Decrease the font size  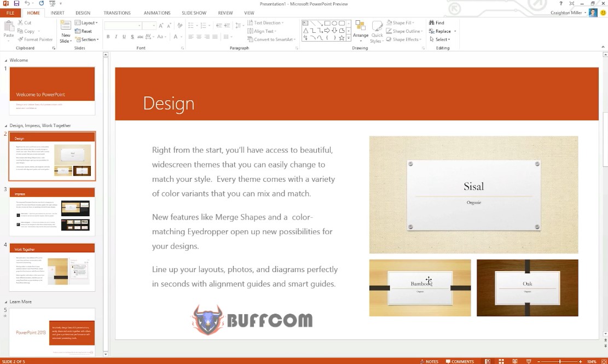169,26
